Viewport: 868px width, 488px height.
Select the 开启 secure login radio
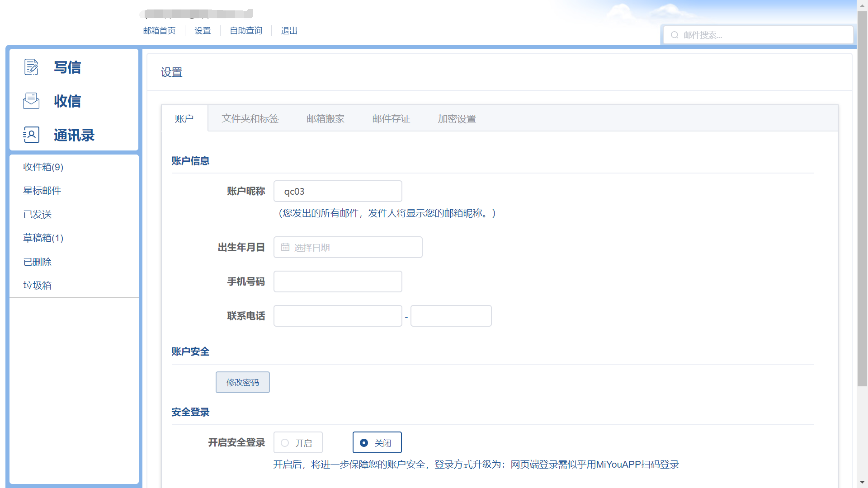(x=285, y=443)
